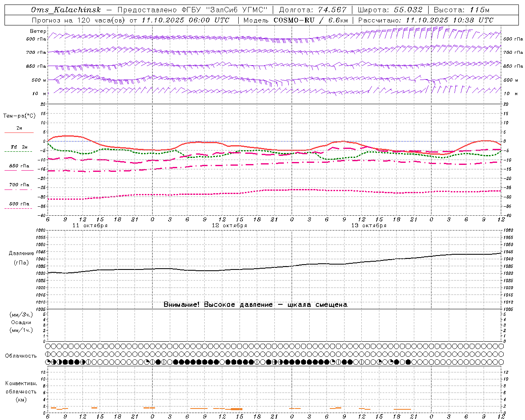Click the Ветер wind panel label
The height and width of the screenshot is (420, 525).
tap(38, 31)
